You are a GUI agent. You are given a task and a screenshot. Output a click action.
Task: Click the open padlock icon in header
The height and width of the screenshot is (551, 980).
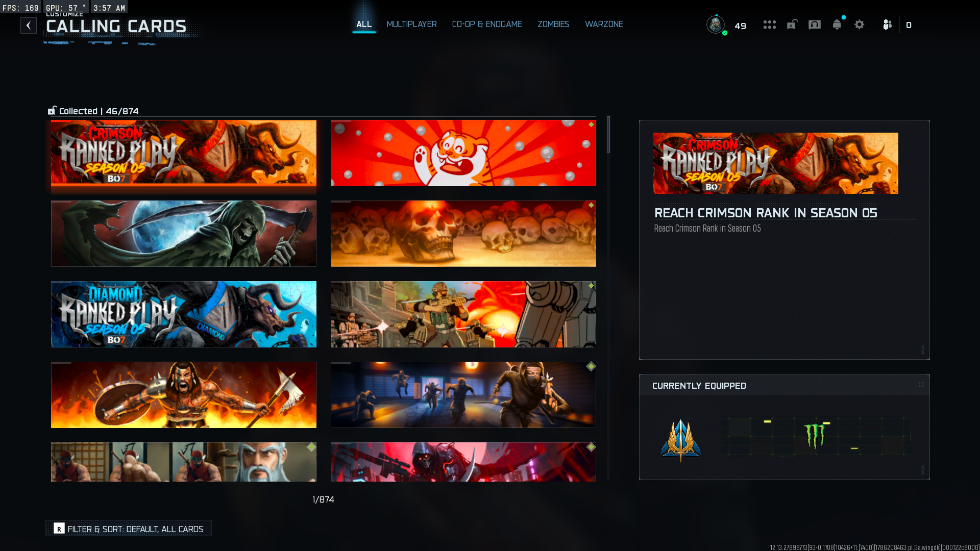pos(792,24)
